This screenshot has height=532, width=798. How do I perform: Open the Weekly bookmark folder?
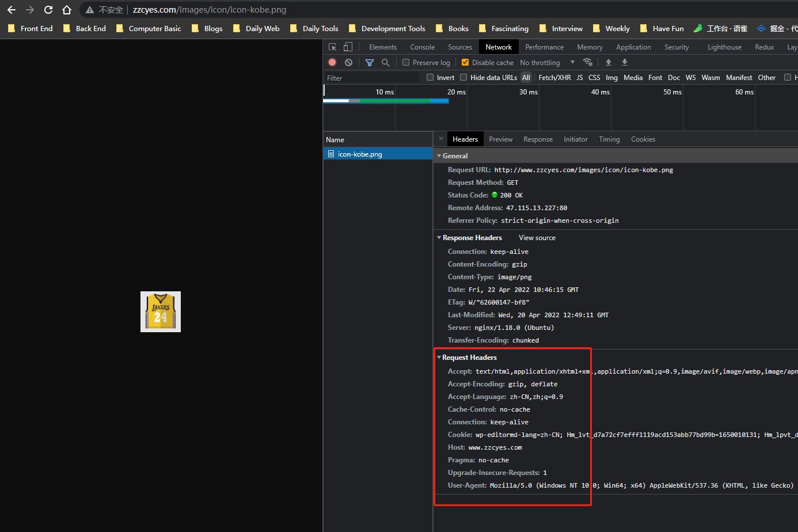611,28
